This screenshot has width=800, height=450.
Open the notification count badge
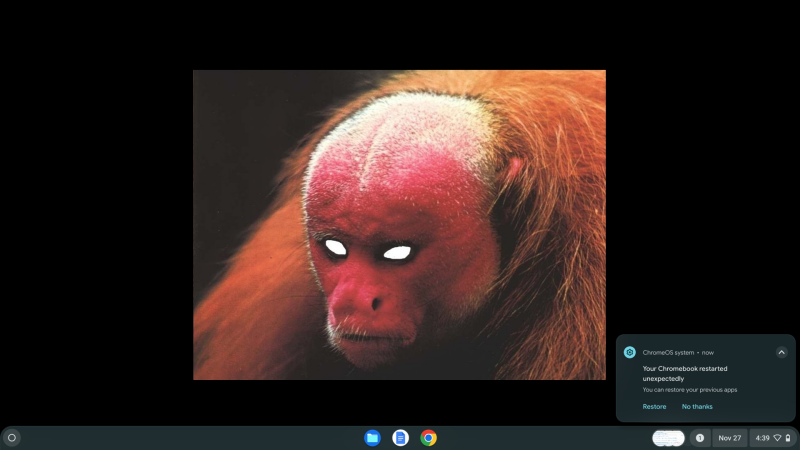699,438
